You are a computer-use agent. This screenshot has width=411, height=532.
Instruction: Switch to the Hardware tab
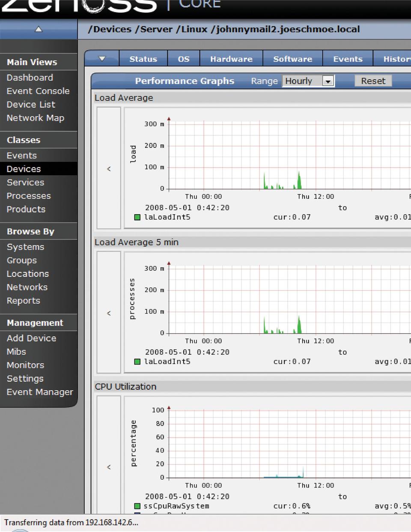[231, 59]
